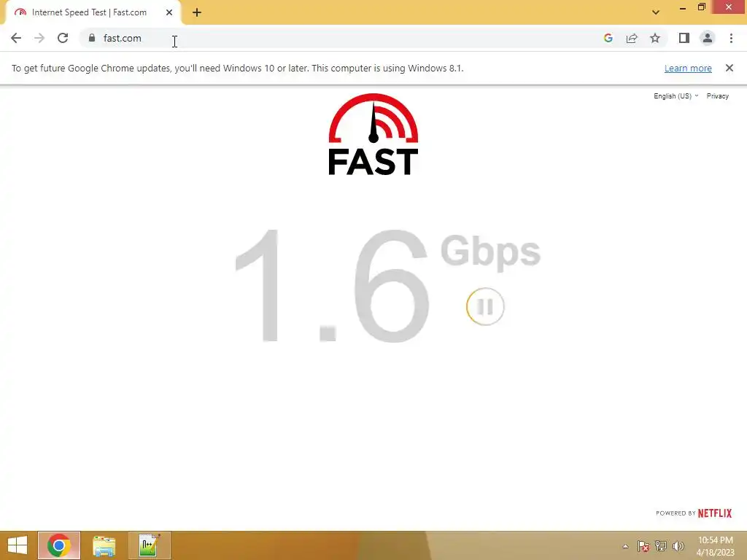Open the Chrome three-dot menu

click(x=731, y=38)
